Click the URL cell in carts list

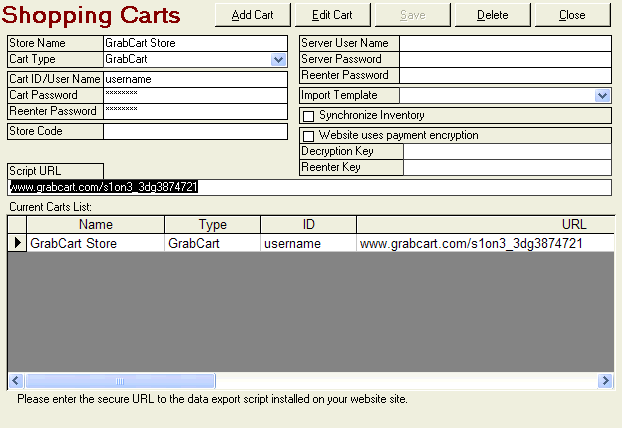pyautogui.click(x=486, y=243)
